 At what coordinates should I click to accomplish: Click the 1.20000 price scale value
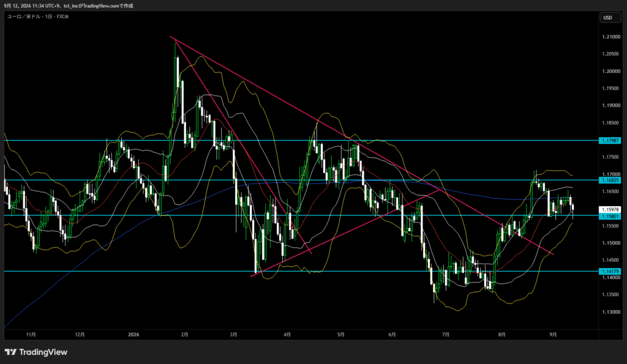(611, 71)
